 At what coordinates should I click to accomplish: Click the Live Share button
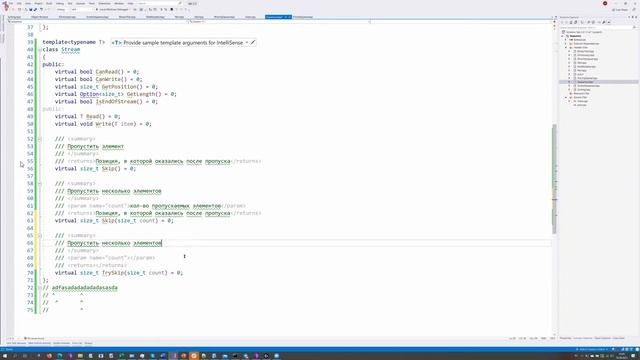(x=620, y=9)
